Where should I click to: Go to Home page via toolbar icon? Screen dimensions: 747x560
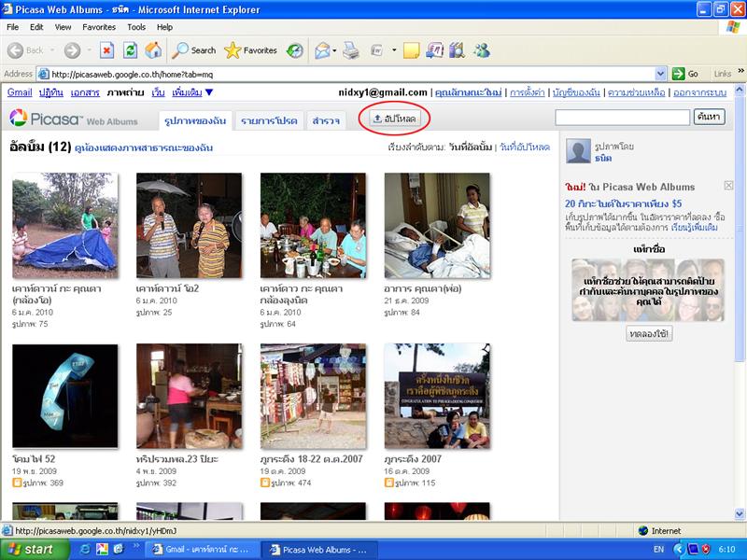click(x=153, y=50)
